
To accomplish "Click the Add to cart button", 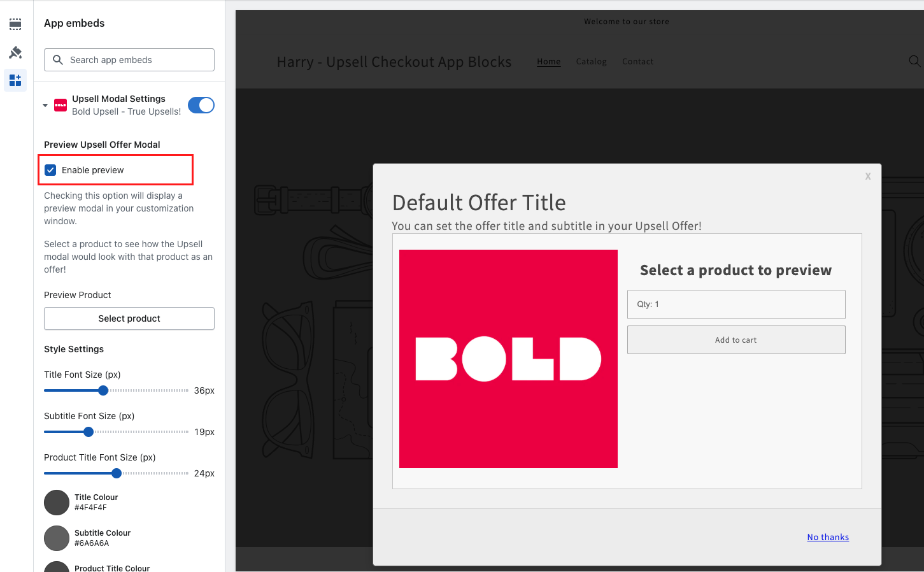I will (x=736, y=340).
